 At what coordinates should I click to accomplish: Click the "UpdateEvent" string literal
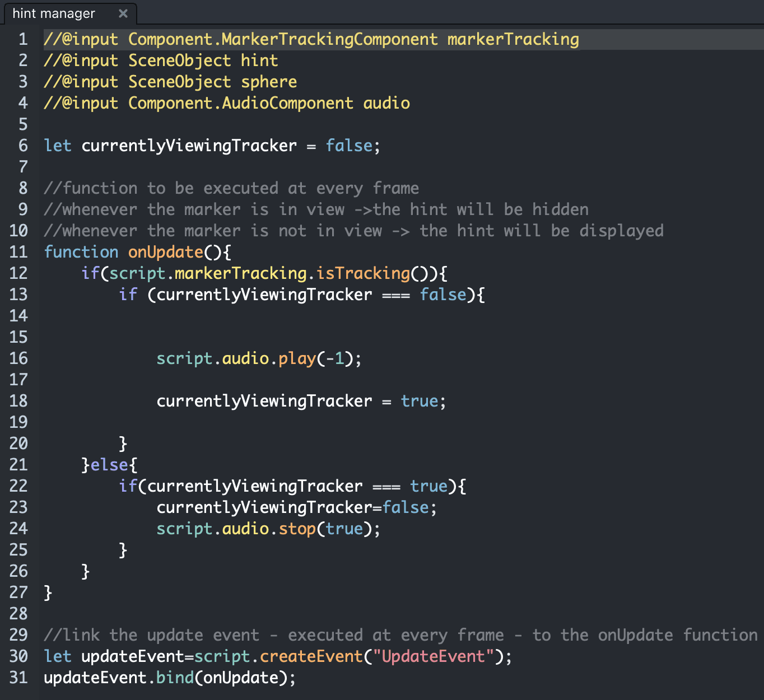pos(434,656)
